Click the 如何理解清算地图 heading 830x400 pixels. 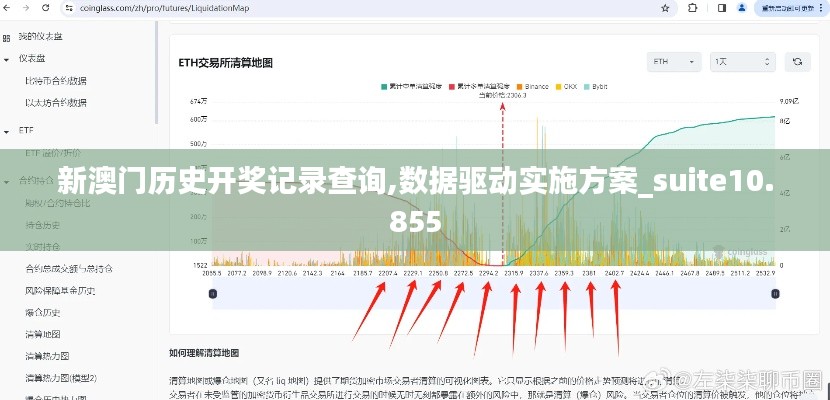204,352
